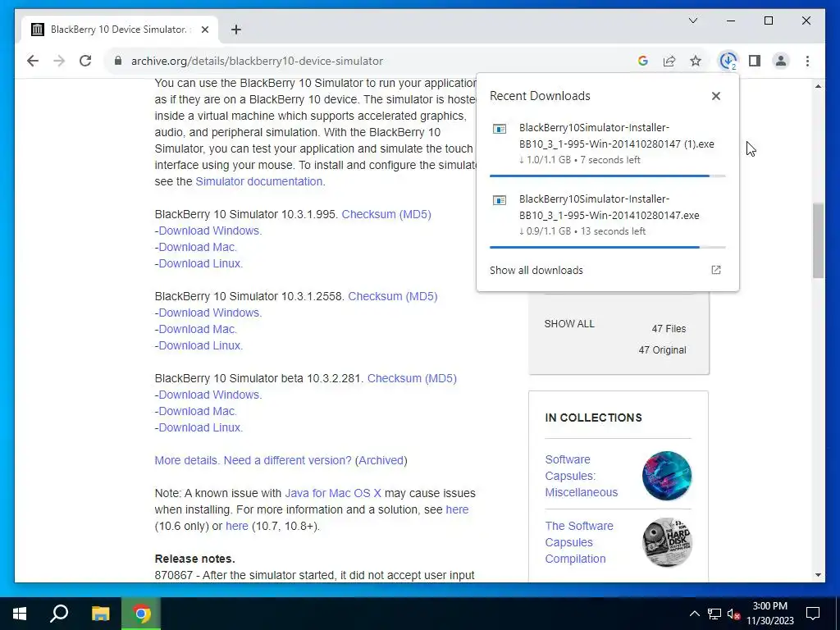
Task: Click SHOW ALL in the download options box
Action: pyautogui.click(x=569, y=324)
